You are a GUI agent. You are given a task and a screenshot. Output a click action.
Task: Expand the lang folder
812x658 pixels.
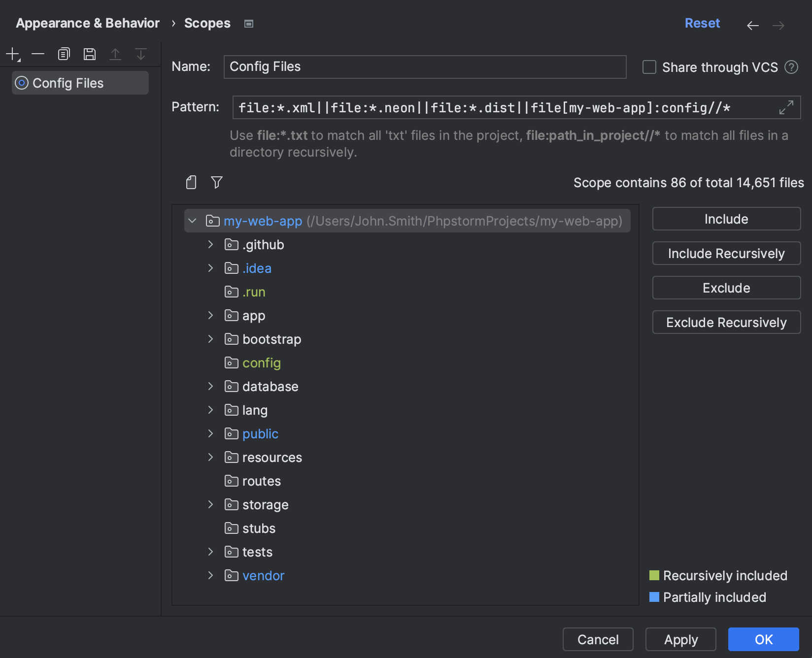[x=211, y=410]
